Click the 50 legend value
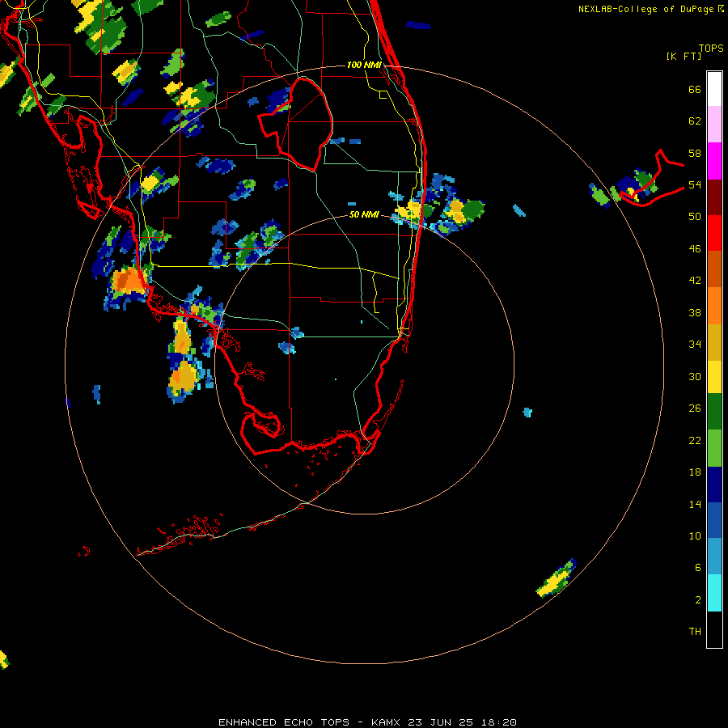 tap(695, 216)
